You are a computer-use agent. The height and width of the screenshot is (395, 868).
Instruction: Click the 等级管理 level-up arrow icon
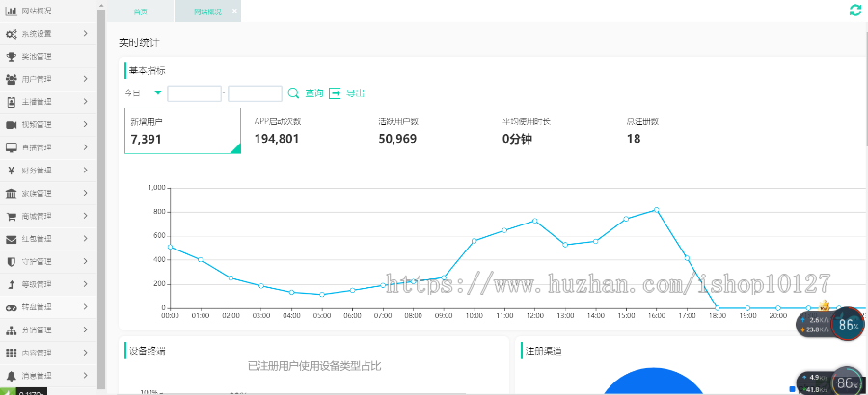[11, 284]
